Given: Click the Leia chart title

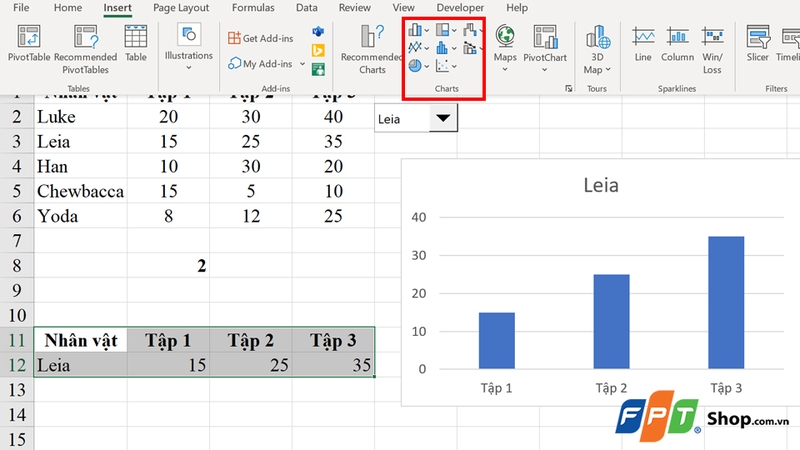Looking at the screenshot, I should 601,185.
